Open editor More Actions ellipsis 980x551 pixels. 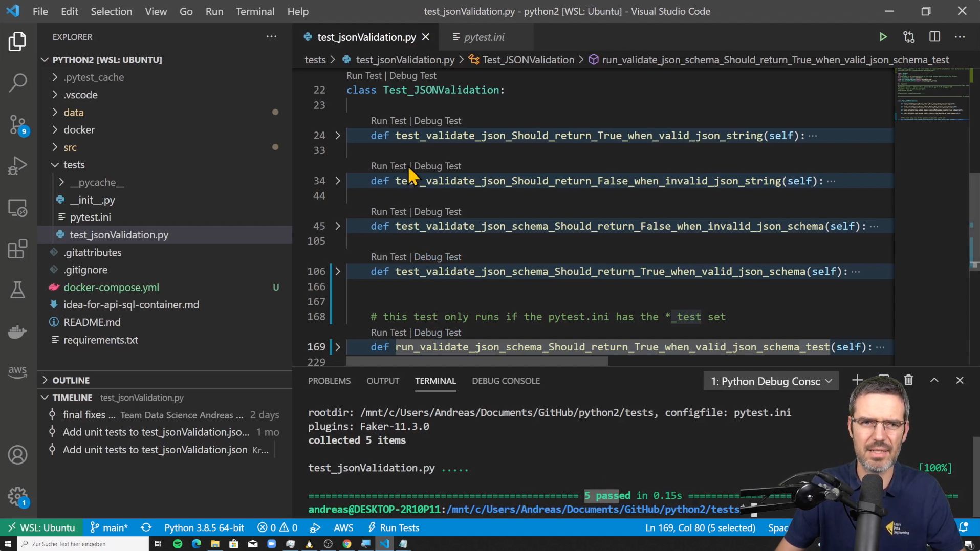click(960, 37)
